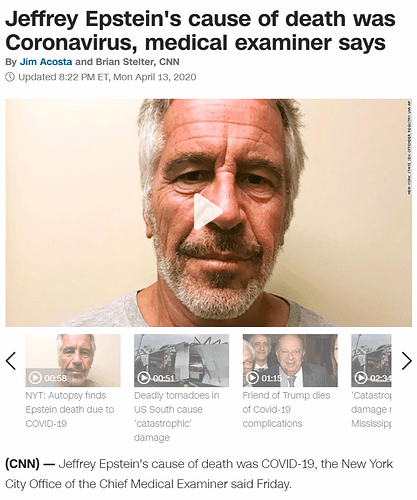
Task: Open the partially visible Mississippi thumbnail
Action: click(x=371, y=360)
